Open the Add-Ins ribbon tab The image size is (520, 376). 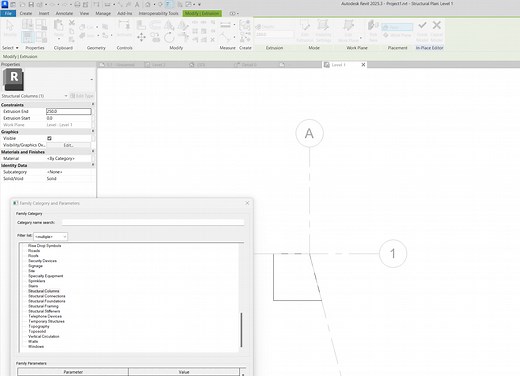click(125, 13)
